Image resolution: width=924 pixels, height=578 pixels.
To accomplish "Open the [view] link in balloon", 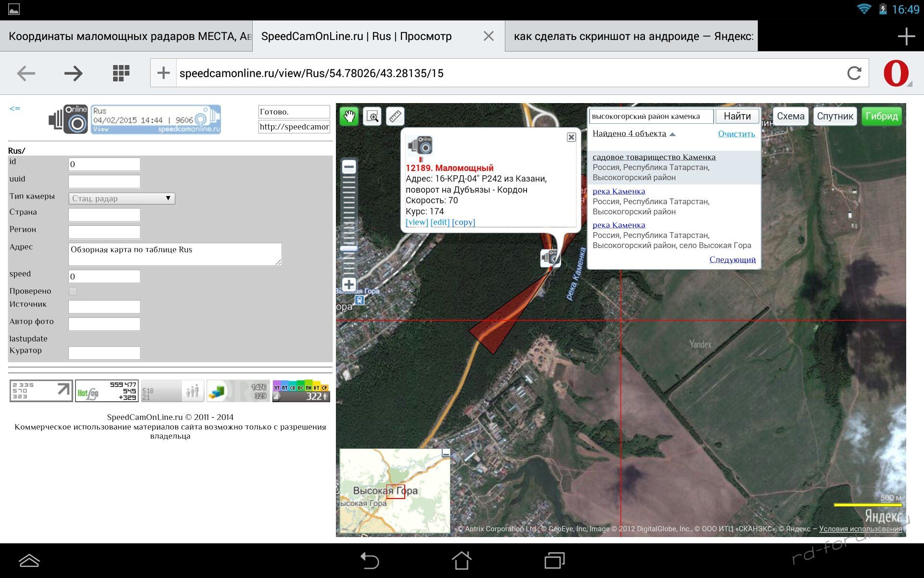I will pos(417,222).
